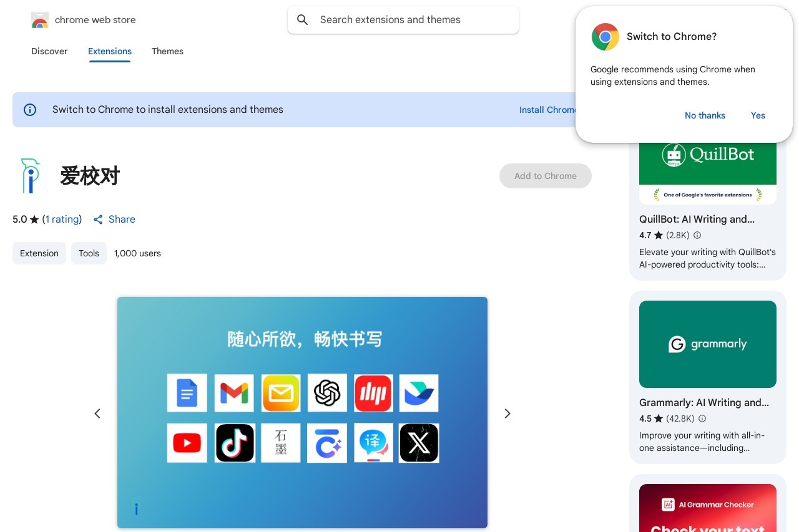799x532 pixels.
Task: Click the Install Chrome link
Action: pos(547,110)
